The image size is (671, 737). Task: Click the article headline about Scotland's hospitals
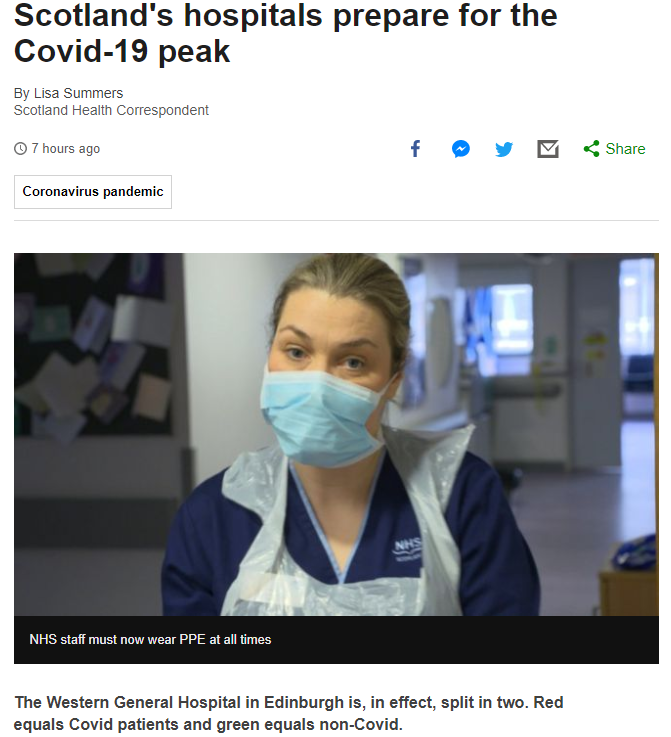click(x=286, y=33)
